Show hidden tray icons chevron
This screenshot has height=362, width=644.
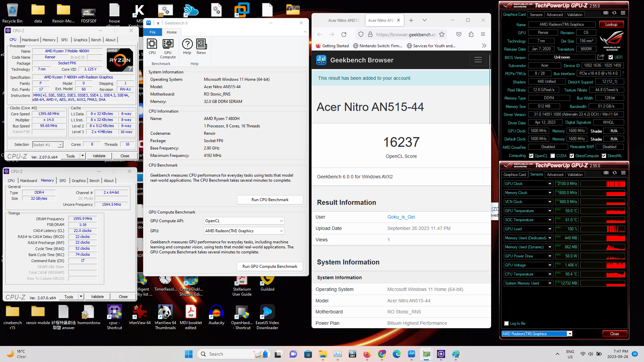[x=557, y=354]
